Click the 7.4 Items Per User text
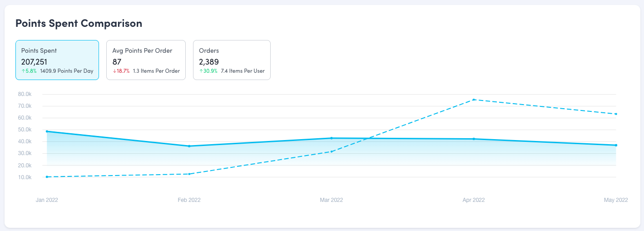This screenshot has height=231, width=644. [x=243, y=71]
